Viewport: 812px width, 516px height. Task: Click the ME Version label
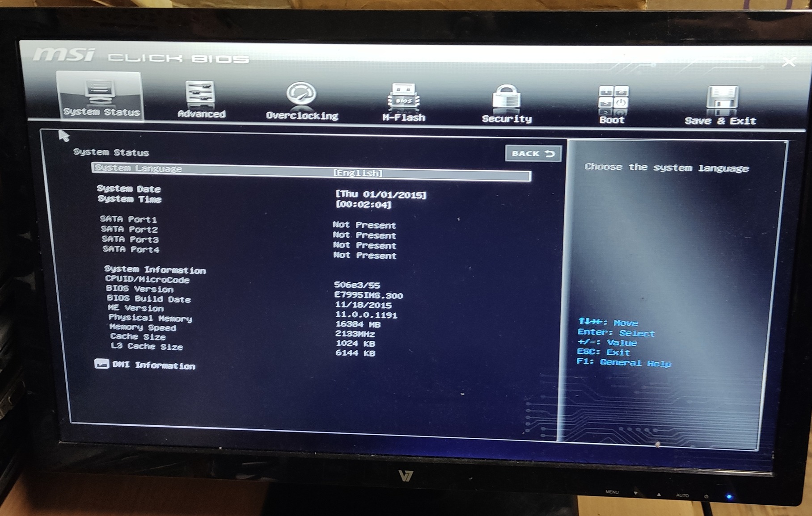point(136,308)
